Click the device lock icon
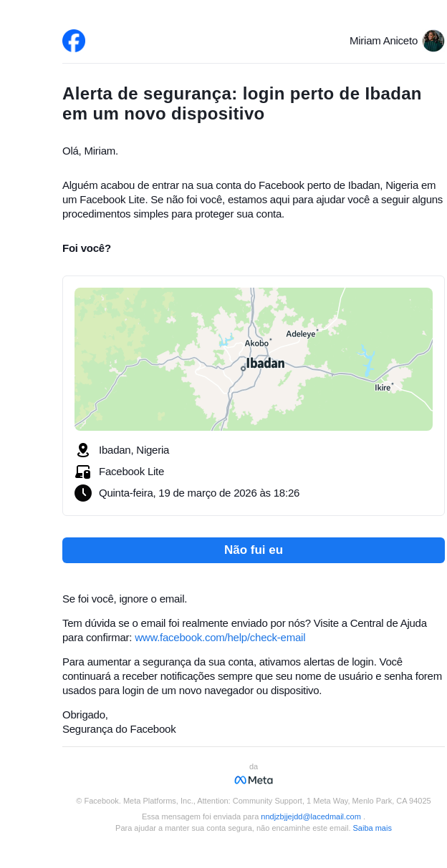The height and width of the screenshot is (868, 447). (83, 472)
